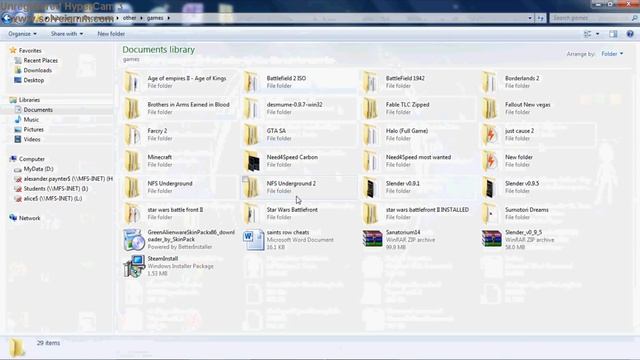Image resolution: width=640 pixels, height=360 pixels.
Task: Open the Age of empires II folder icon
Action: (x=132, y=82)
